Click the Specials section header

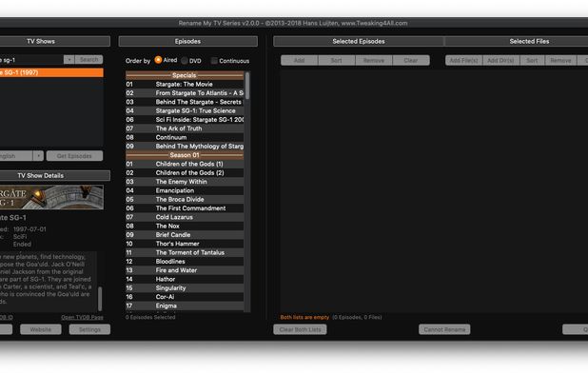point(185,75)
